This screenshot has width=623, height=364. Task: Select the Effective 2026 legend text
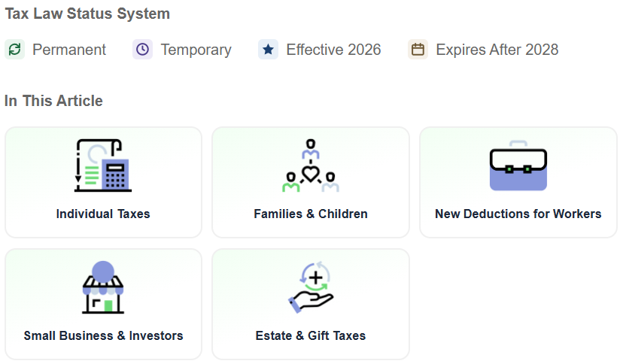point(333,50)
